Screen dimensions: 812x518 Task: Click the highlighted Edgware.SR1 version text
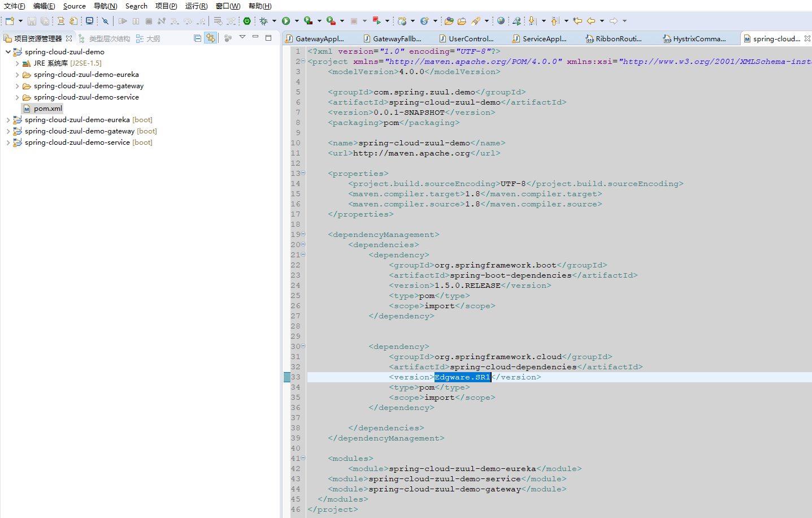[462, 377]
